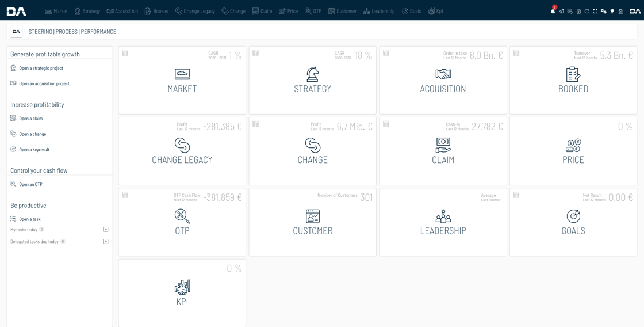Go to Leadership in top navigation
The width and height of the screenshot is (644, 327).
click(x=379, y=11)
